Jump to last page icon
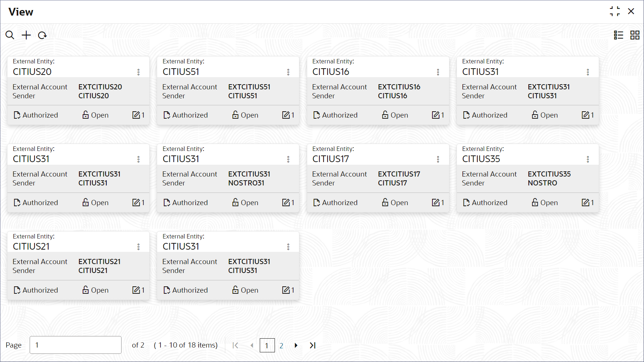This screenshot has width=644, height=362. tap(313, 345)
